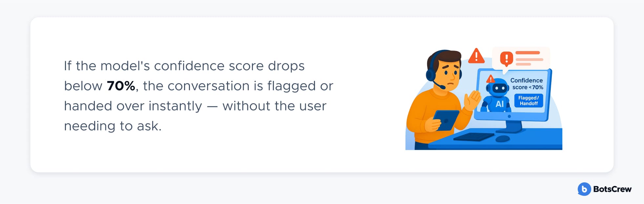This screenshot has width=644, height=204.
Task: Click the BotsCrew brand name text
Action: pyautogui.click(x=612, y=189)
